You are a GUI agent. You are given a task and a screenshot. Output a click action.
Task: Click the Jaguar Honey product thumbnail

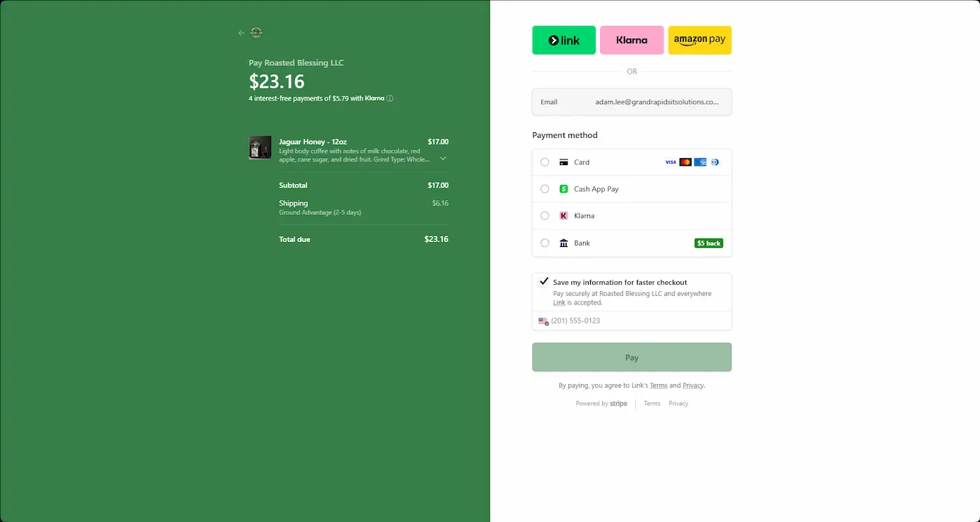260,148
